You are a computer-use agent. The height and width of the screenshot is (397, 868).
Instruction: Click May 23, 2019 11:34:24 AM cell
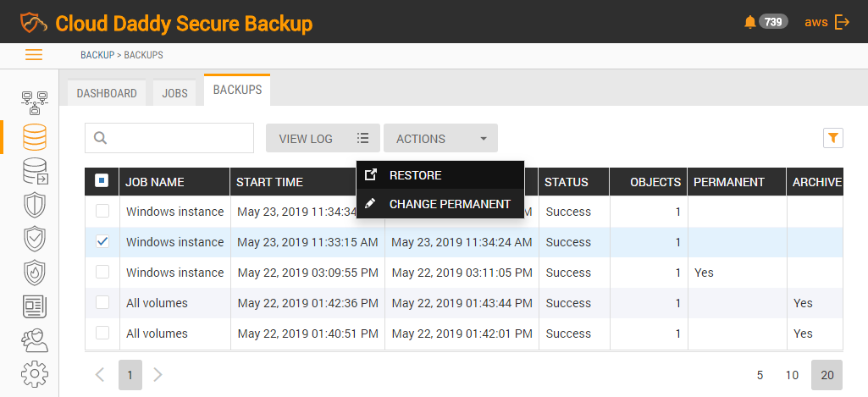462,242
